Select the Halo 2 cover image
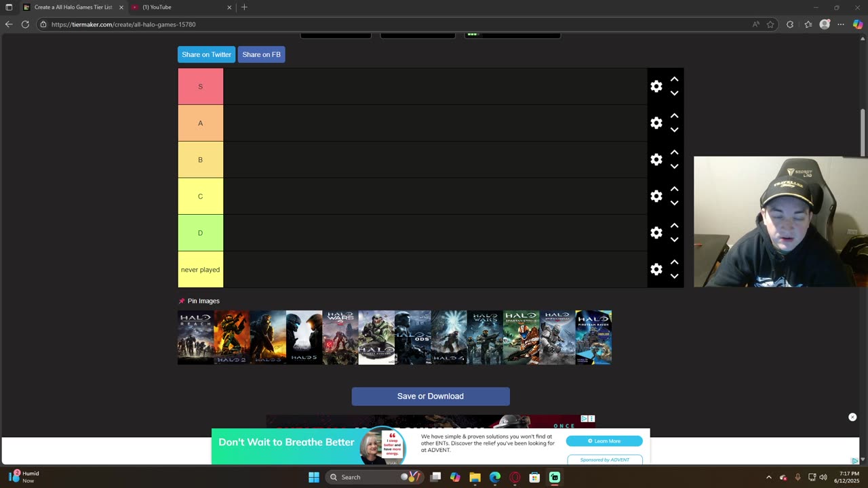The image size is (868, 488). [x=231, y=338]
